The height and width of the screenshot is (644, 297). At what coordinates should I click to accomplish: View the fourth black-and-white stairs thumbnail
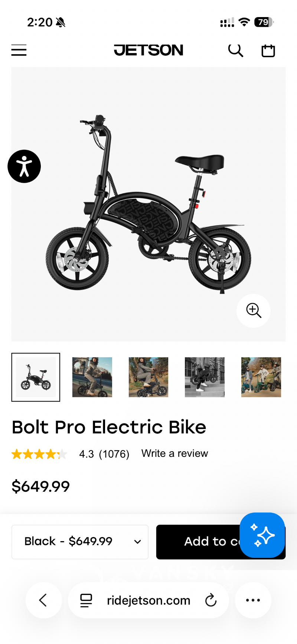[x=205, y=377]
